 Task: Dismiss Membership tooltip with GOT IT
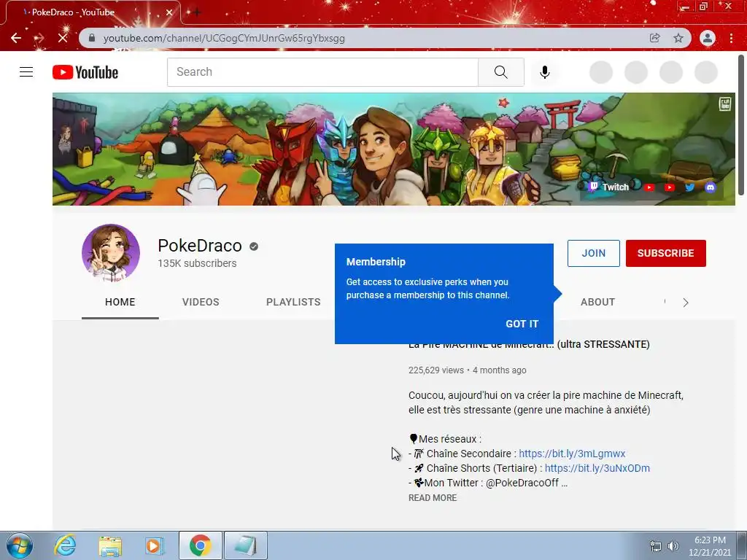[x=522, y=324]
